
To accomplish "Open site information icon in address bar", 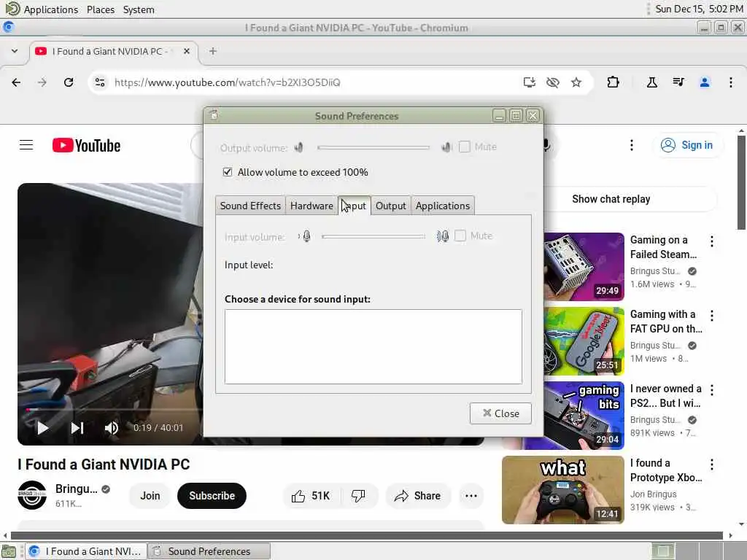I will coord(99,82).
